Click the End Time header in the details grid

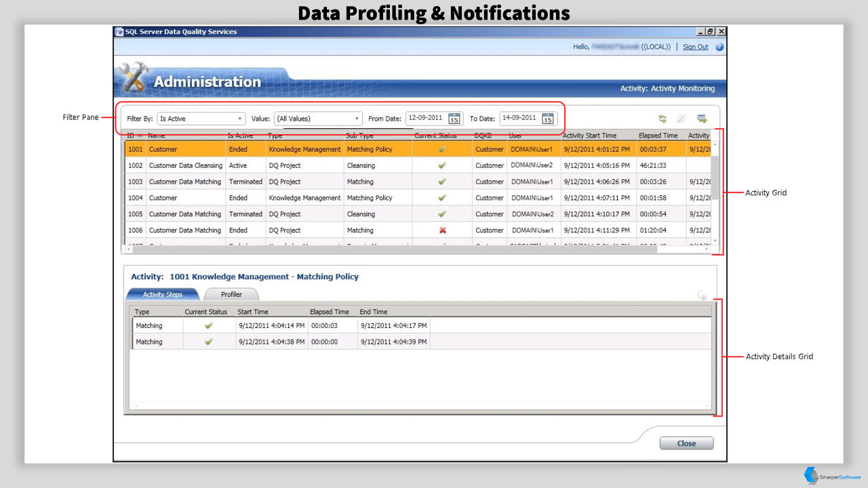374,312
